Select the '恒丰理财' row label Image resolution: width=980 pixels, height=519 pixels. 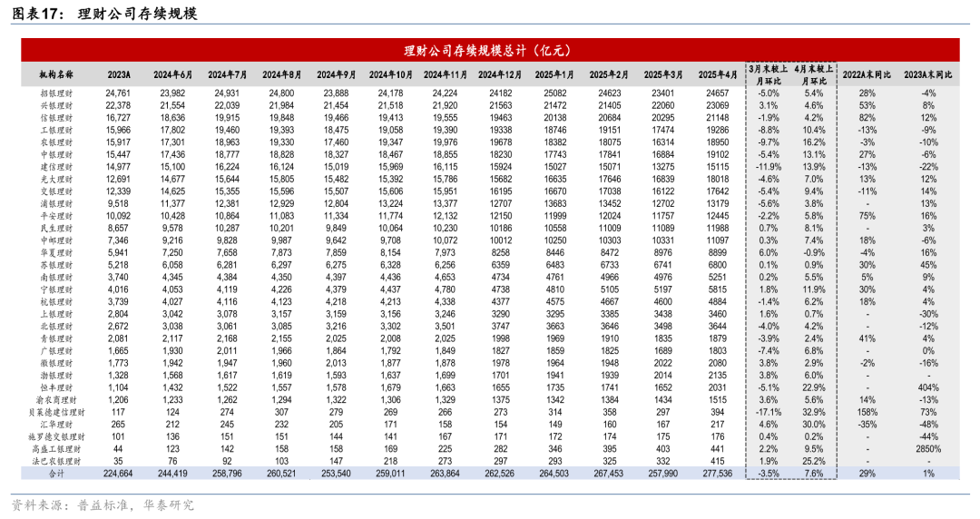click(56, 387)
